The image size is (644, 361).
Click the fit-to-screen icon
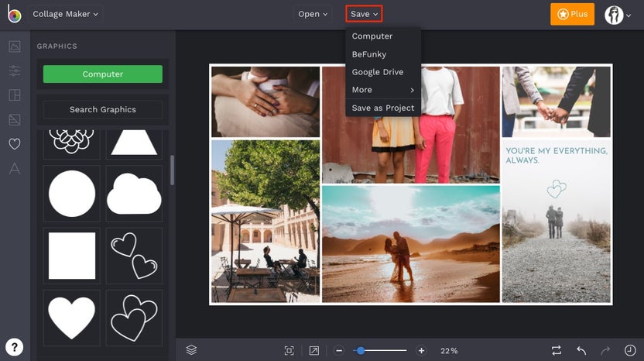click(289, 351)
